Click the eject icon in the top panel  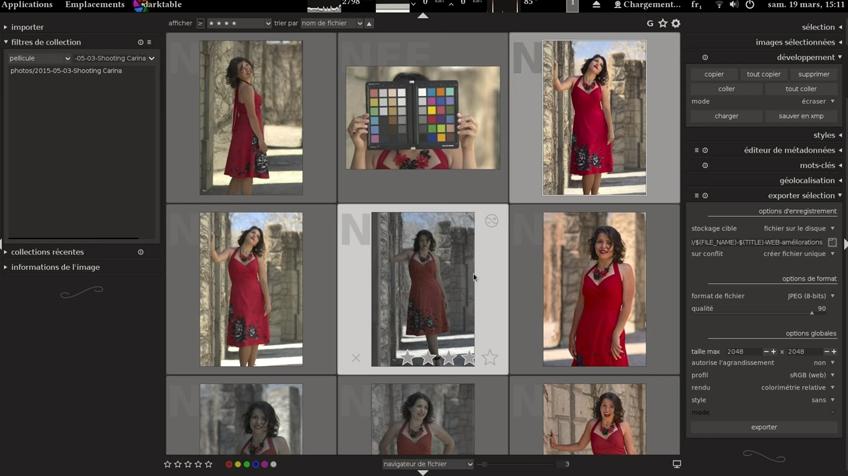point(597,4)
